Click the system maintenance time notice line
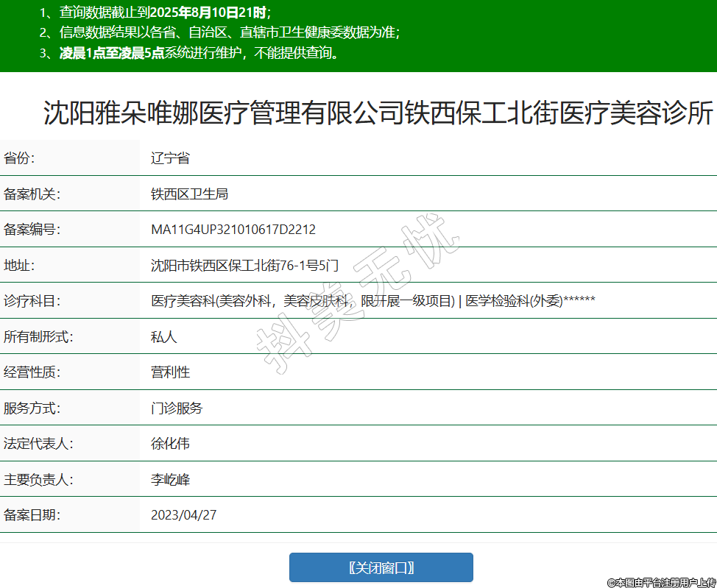This screenshot has height=588, width=717. [x=190, y=53]
